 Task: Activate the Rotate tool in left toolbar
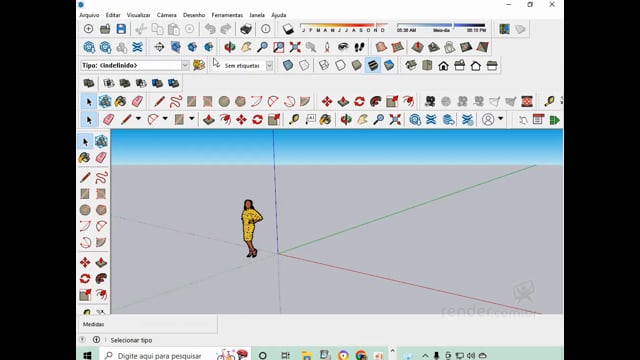(x=85, y=279)
